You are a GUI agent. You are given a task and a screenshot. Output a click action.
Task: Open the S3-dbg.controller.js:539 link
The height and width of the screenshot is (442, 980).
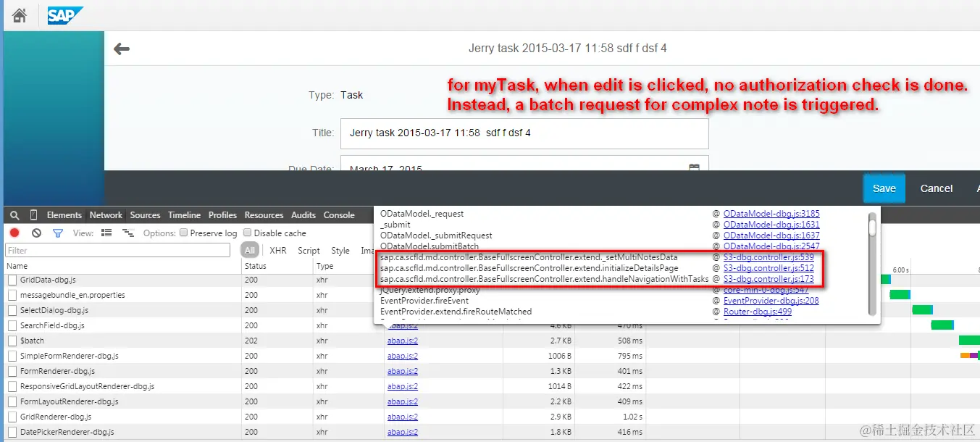768,257
